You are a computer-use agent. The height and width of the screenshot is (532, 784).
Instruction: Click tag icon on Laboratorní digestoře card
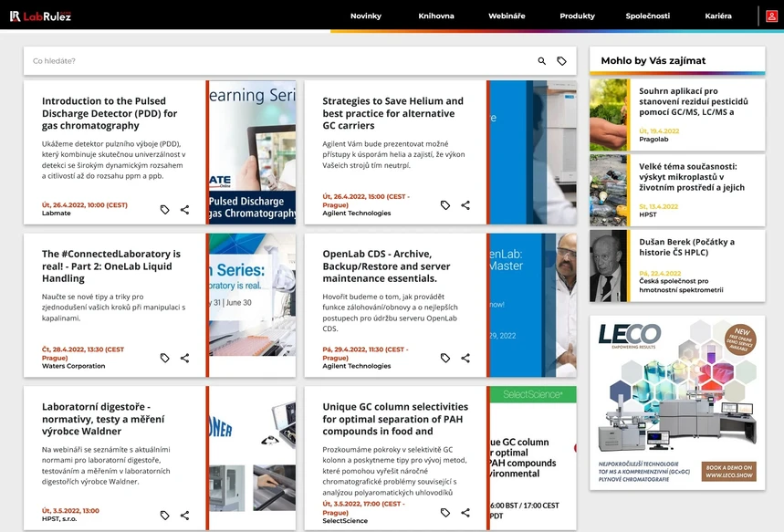[x=164, y=515]
